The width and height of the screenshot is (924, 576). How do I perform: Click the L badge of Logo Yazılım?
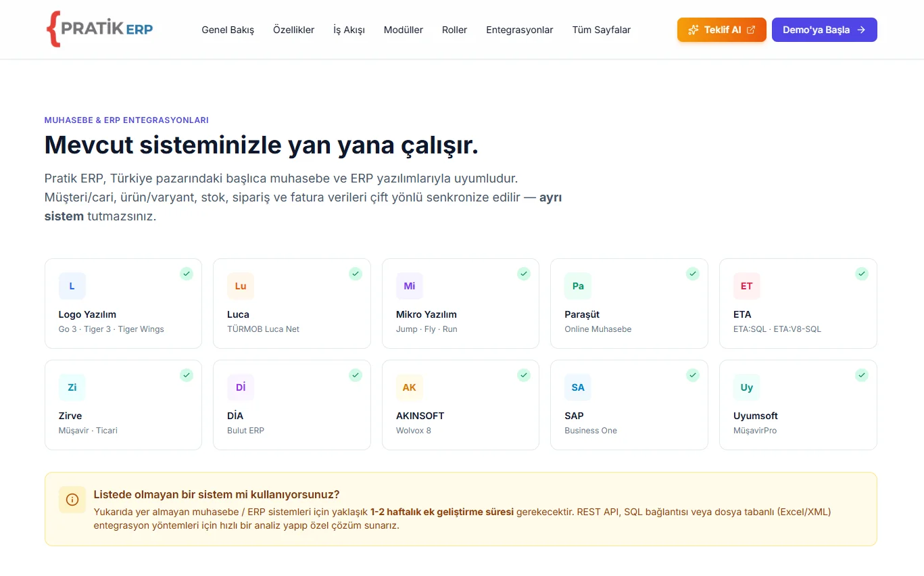click(72, 286)
